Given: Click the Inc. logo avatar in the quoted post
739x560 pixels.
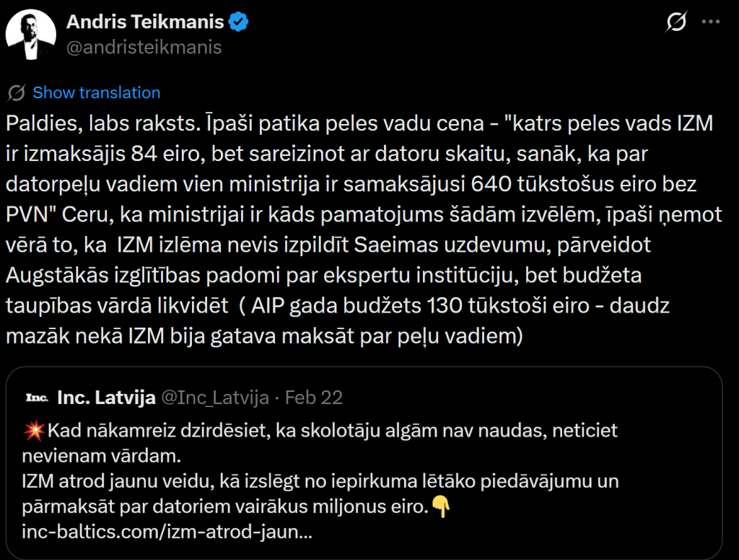Looking at the screenshot, I should (x=37, y=398).
